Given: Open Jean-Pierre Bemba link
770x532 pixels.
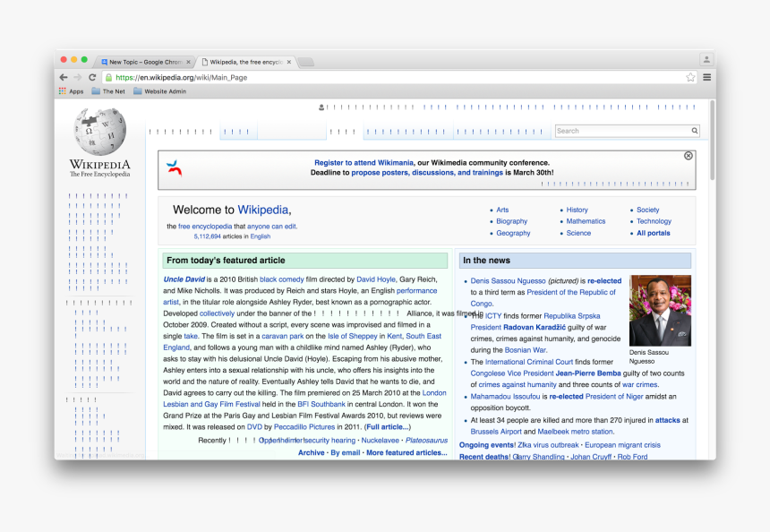Looking at the screenshot, I should click(588, 373).
